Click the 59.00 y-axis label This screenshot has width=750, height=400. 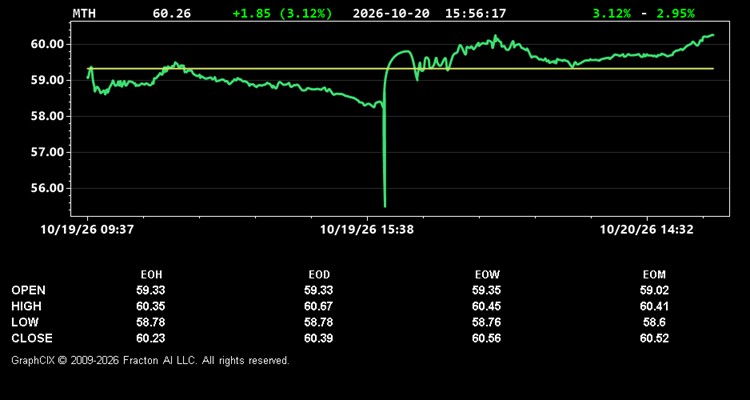tap(47, 80)
